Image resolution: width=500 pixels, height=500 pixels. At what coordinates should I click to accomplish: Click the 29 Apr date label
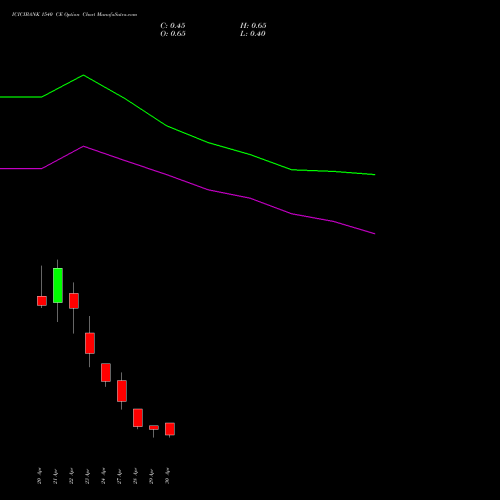(151, 476)
